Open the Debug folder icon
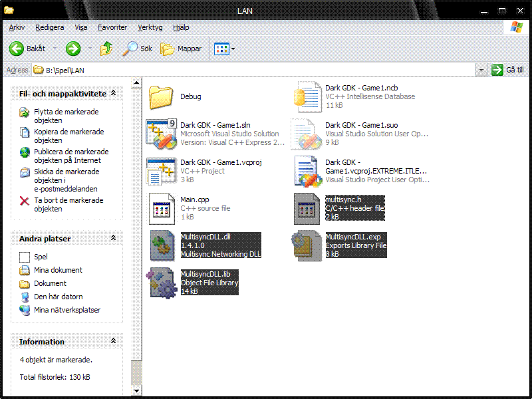Viewport: 532px width, 399px height. coord(161,97)
